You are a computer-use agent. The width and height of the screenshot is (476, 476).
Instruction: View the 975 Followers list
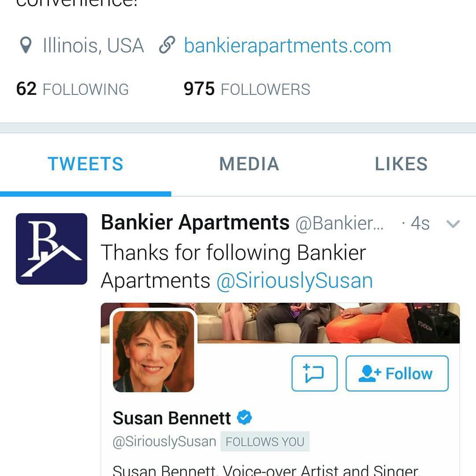247,89
